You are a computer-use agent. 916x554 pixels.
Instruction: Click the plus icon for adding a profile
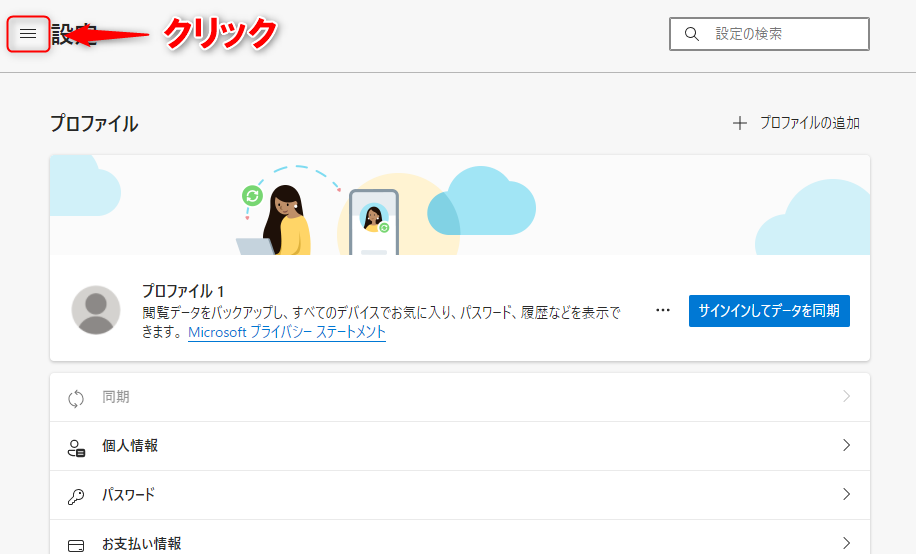tap(740, 123)
